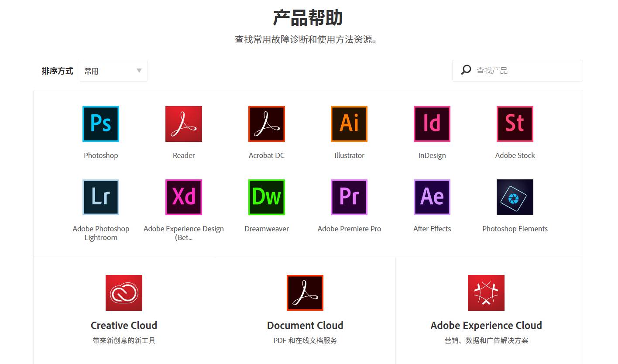Screen dimensions: 618x364
Task: Click the sort dropdown arrow
Action: tap(139, 71)
